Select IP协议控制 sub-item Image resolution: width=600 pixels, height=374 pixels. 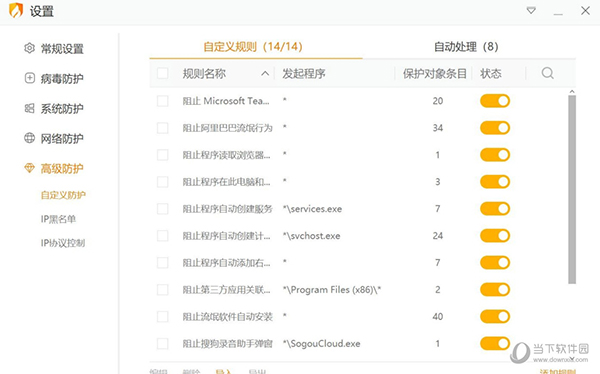point(63,243)
